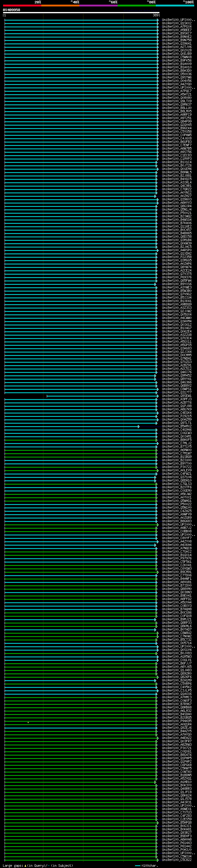
Task: Click the query end position 389
Action: click(x=155, y=15)
